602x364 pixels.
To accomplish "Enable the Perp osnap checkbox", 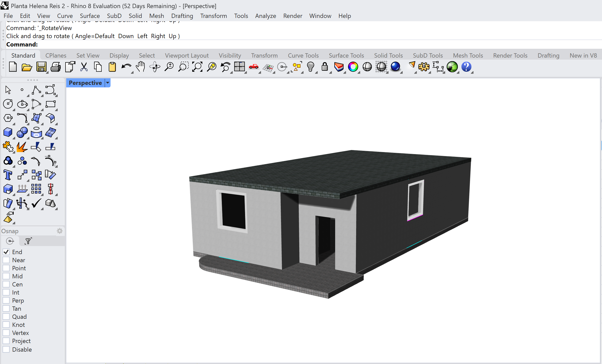I will (6, 300).
